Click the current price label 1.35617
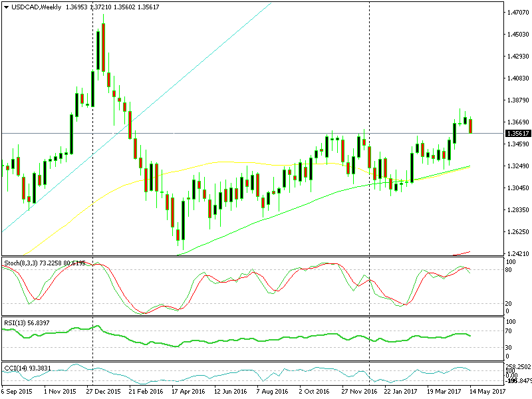The image size is (532, 399). (518, 134)
